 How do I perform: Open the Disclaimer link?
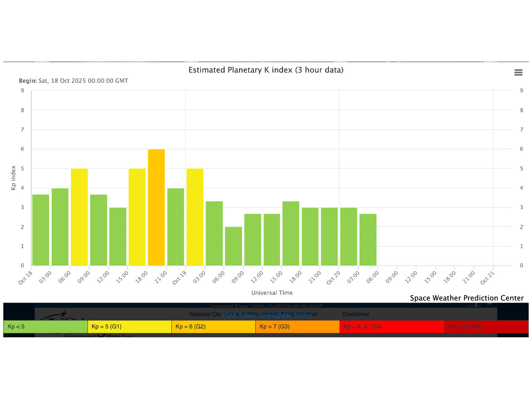coord(356,314)
